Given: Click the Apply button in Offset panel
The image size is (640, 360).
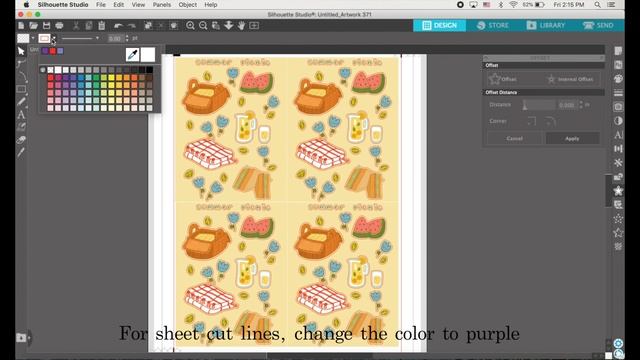Looking at the screenshot, I should tap(572, 139).
